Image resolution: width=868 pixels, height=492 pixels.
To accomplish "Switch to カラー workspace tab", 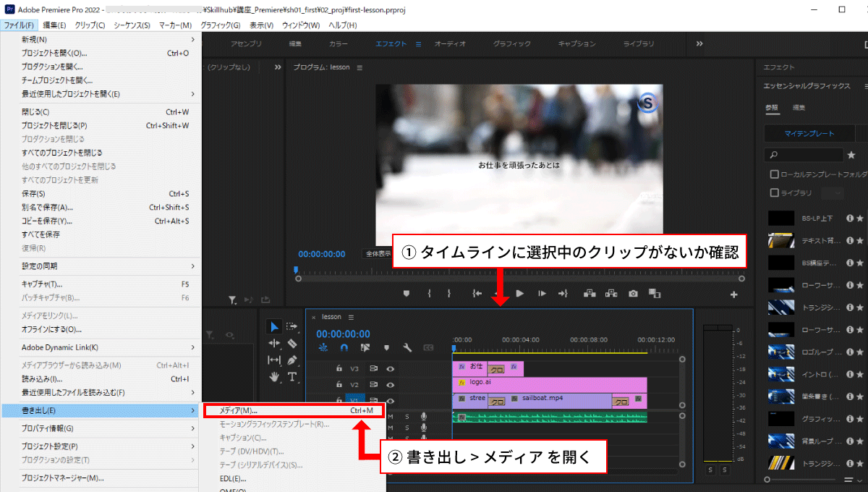I will click(x=339, y=44).
